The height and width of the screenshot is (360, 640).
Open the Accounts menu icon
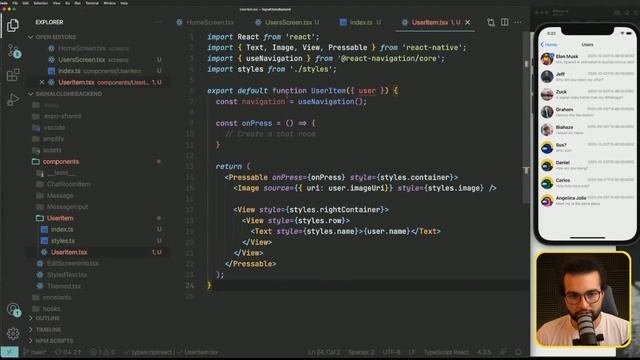13,310
